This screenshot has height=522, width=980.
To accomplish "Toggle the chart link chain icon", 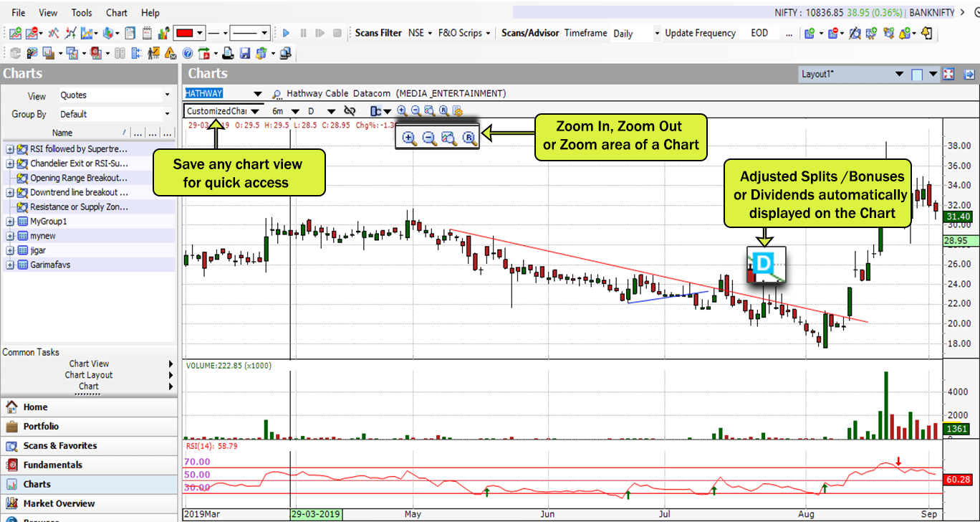I will (x=350, y=111).
